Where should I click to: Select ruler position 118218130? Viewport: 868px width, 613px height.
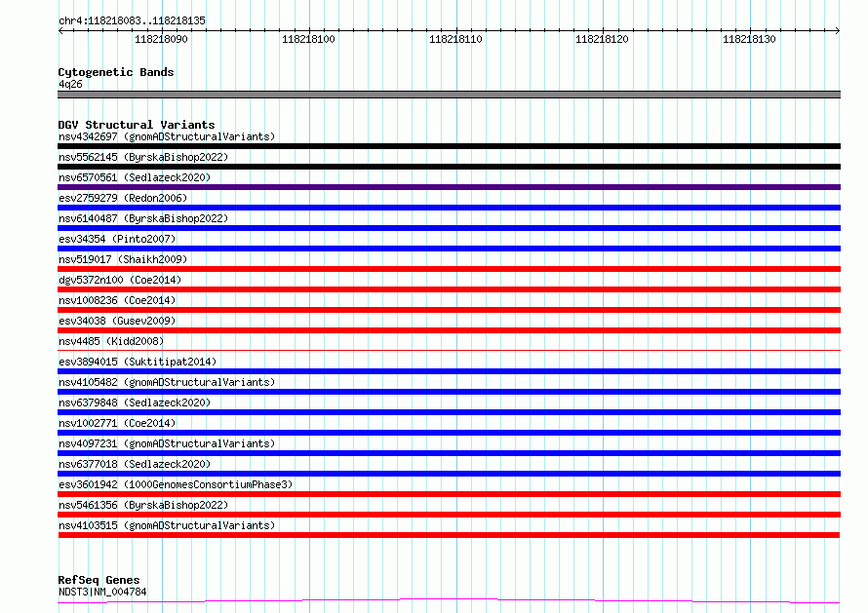[x=750, y=39]
